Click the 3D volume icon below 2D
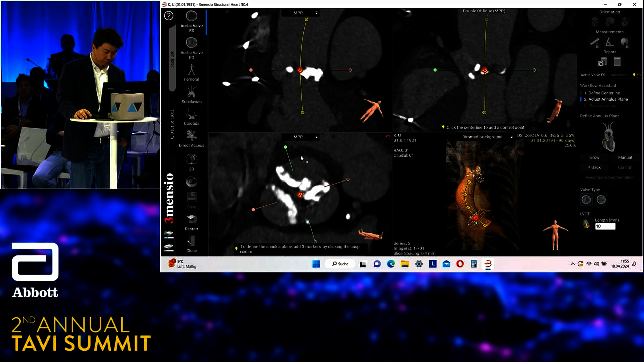This screenshot has height=362, width=644. 191,182
